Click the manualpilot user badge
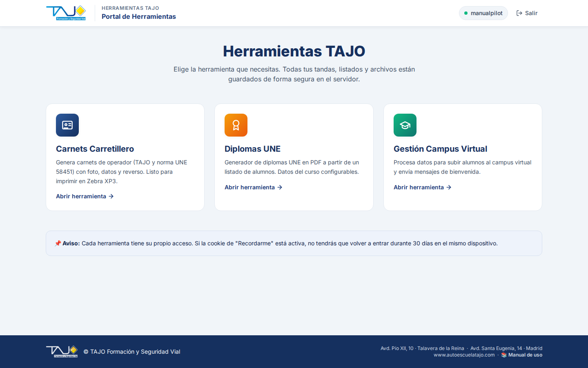 [x=483, y=13]
